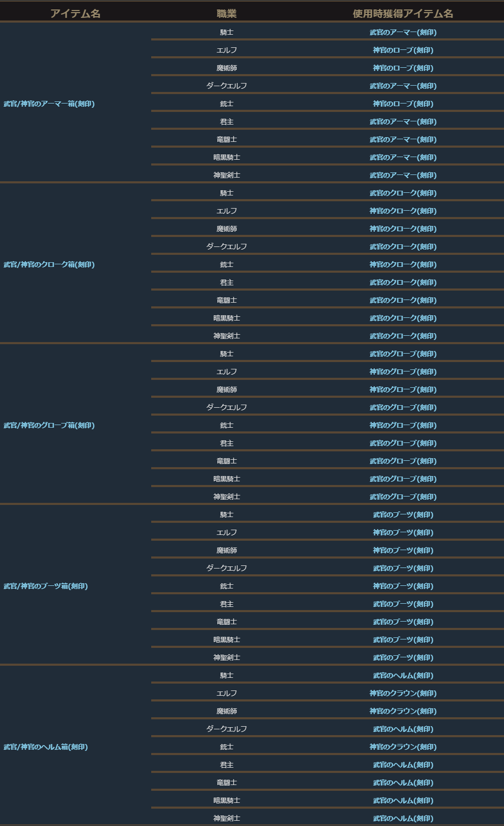
Task: Open the 武官/神官のヘルム箱(刻印) item link
Action: 46,747
